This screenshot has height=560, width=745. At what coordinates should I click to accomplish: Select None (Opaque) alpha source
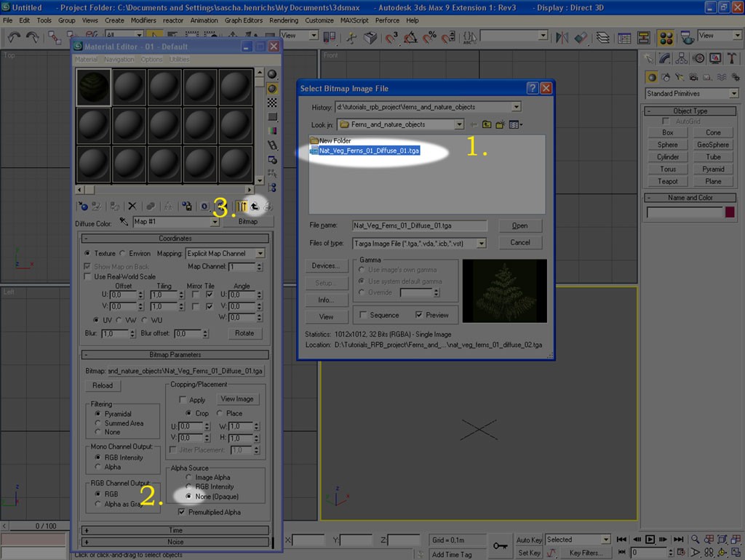[x=189, y=496]
